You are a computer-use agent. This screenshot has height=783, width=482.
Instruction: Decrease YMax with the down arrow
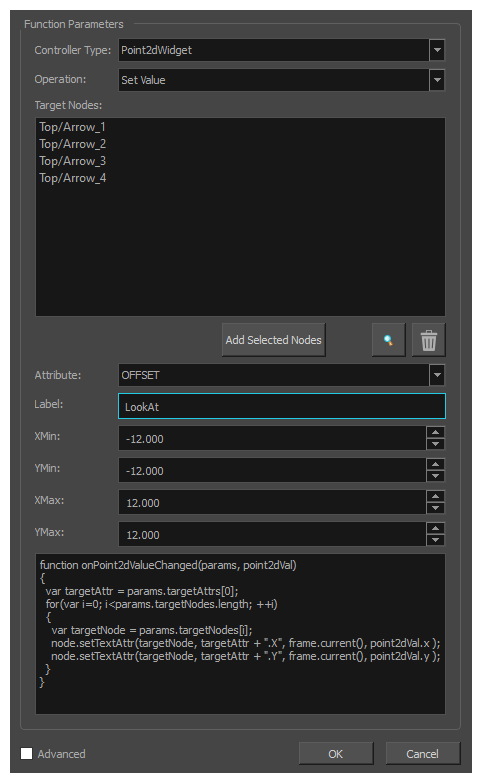(436, 540)
